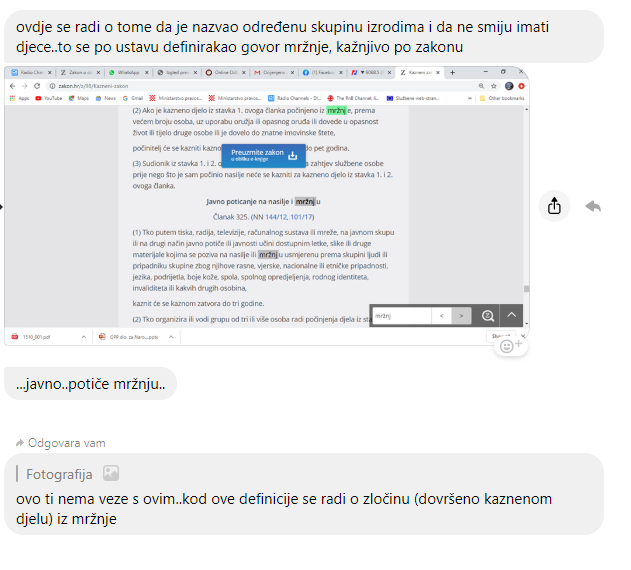In the embedded screenshot, expand the .pptx download chevron

171,337
